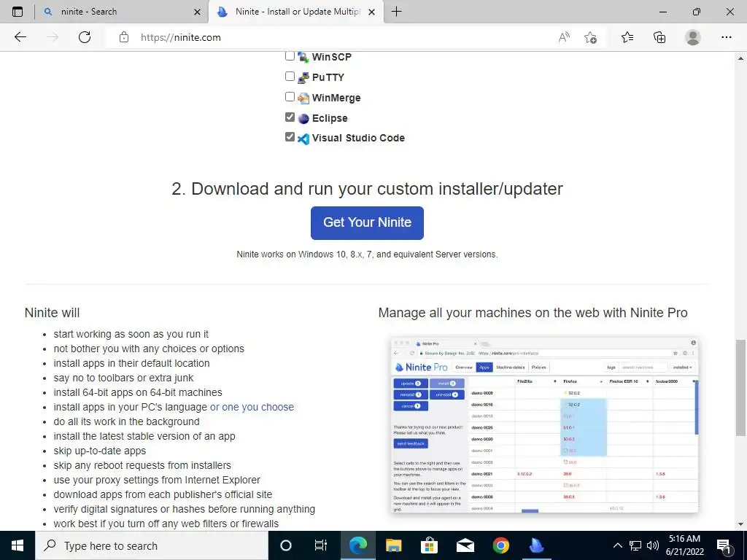This screenshot has width=747, height=560.
Task: Open the browser profile avatar
Action: [693, 37]
